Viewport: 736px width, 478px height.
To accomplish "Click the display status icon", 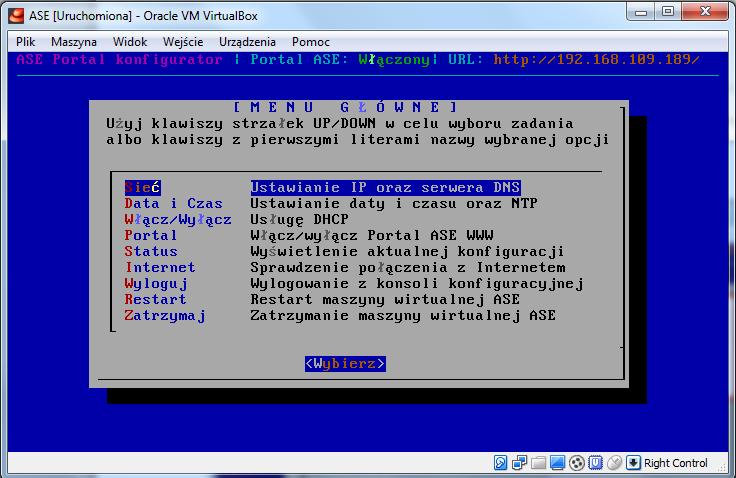I will [x=557, y=463].
